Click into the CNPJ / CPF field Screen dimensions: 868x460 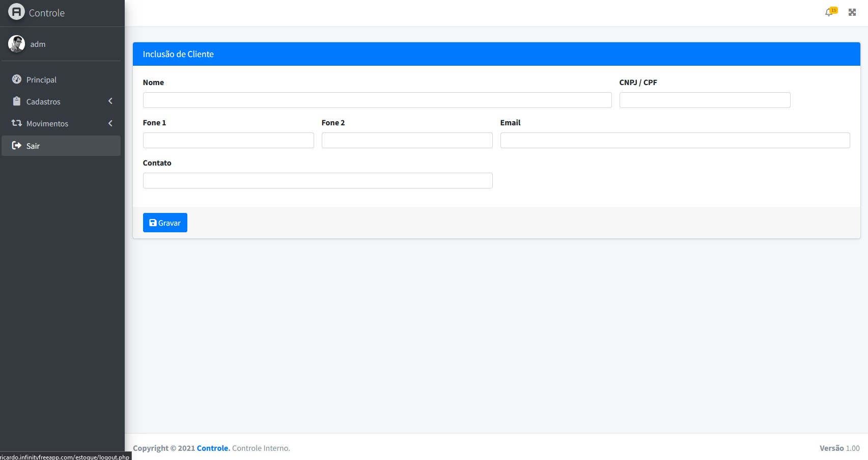point(704,100)
